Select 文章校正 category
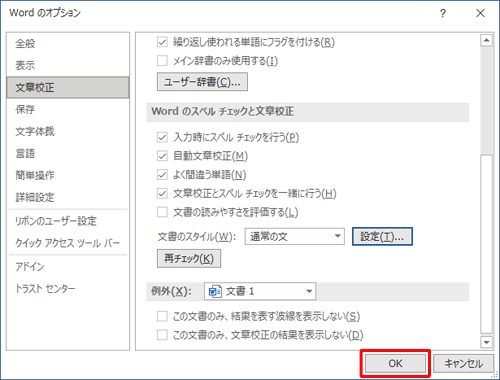Screen dimensions: 500x380 pos(68,87)
